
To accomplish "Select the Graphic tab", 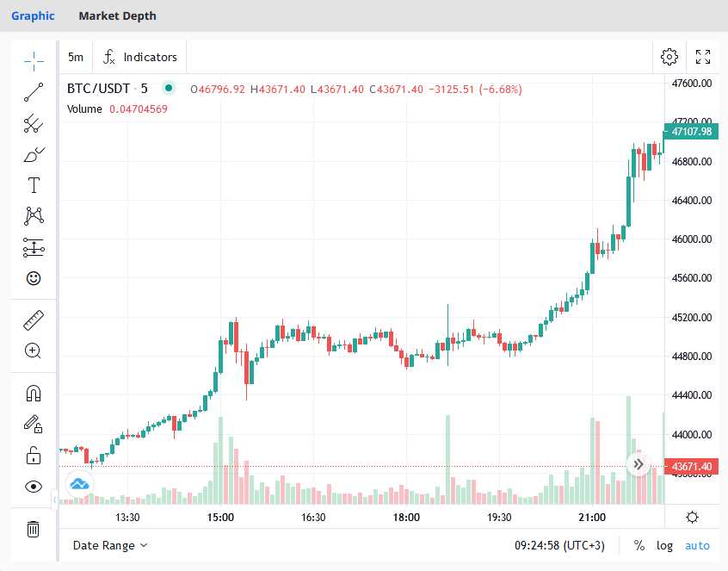I will 33,16.
